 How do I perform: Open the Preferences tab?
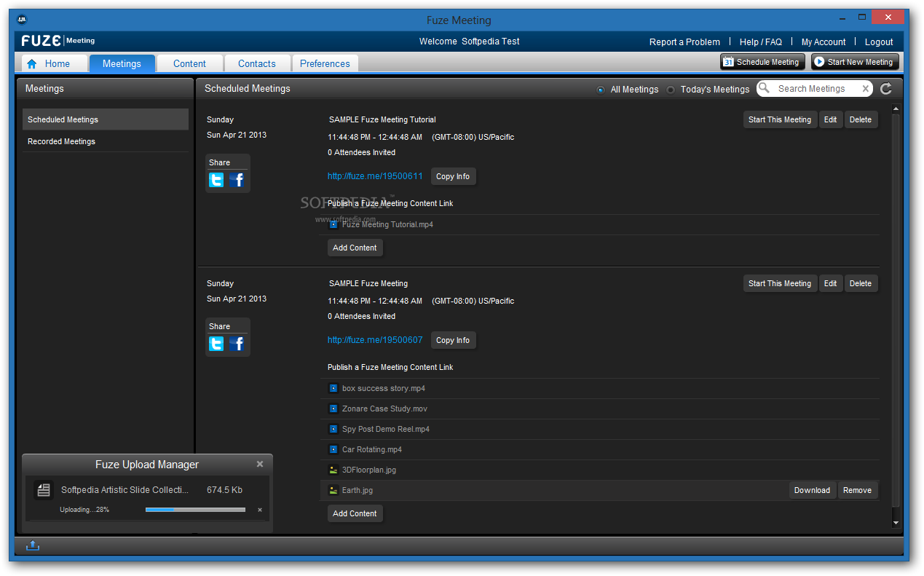click(x=325, y=63)
